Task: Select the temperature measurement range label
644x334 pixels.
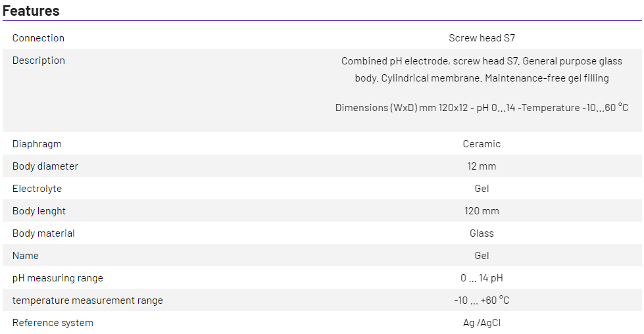Action: 87,300
